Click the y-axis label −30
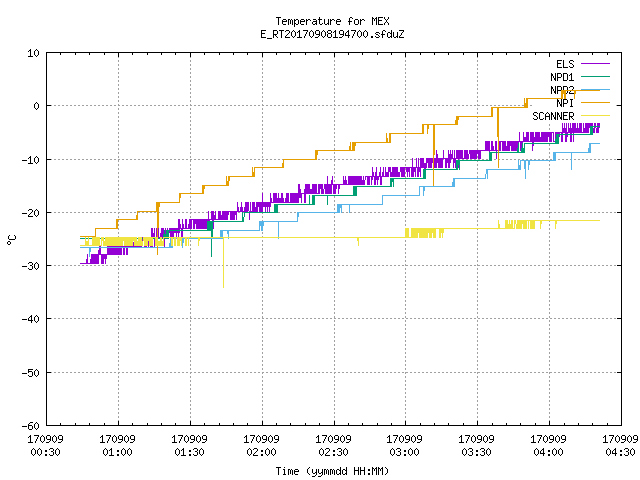The height and width of the screenshot is (480, 640). (x=31, y=266)
